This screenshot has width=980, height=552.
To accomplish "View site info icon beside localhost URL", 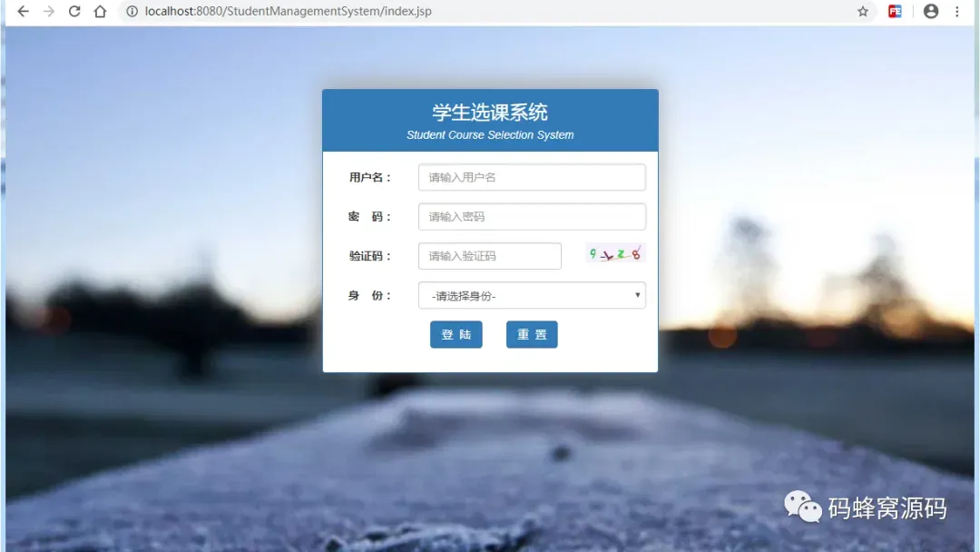I will coord(132,11).
